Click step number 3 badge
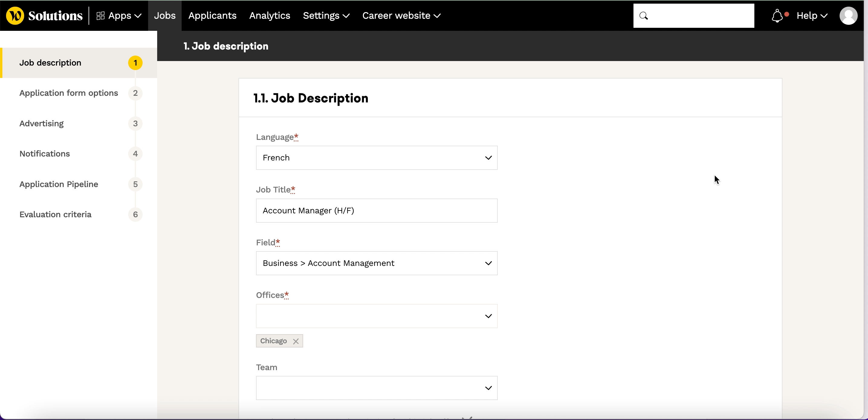 pos(135,124)
